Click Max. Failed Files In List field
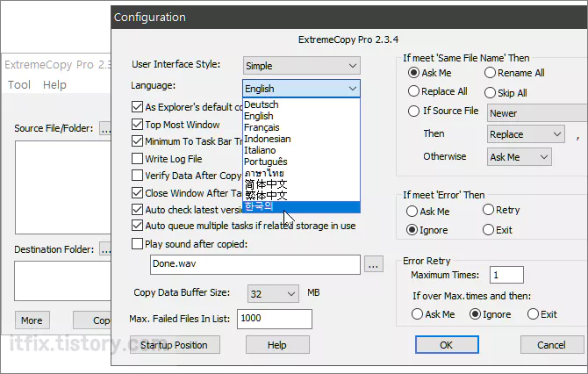This screenshot has width=588, height=374. click(275, 319)
